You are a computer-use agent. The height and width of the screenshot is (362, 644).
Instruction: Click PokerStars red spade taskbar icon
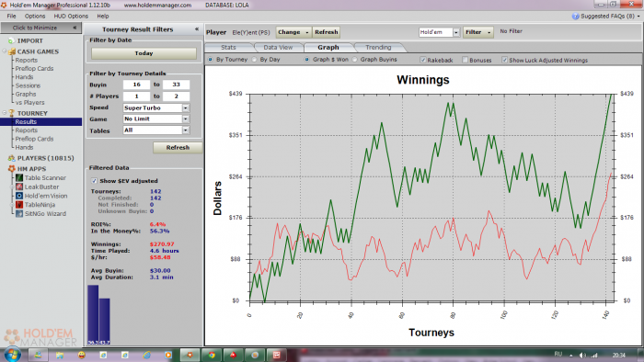pyautogui.click(x=234, y=355)
